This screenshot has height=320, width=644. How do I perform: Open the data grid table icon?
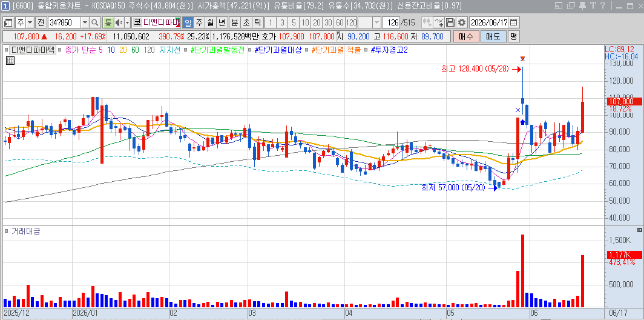click(10, 61)
